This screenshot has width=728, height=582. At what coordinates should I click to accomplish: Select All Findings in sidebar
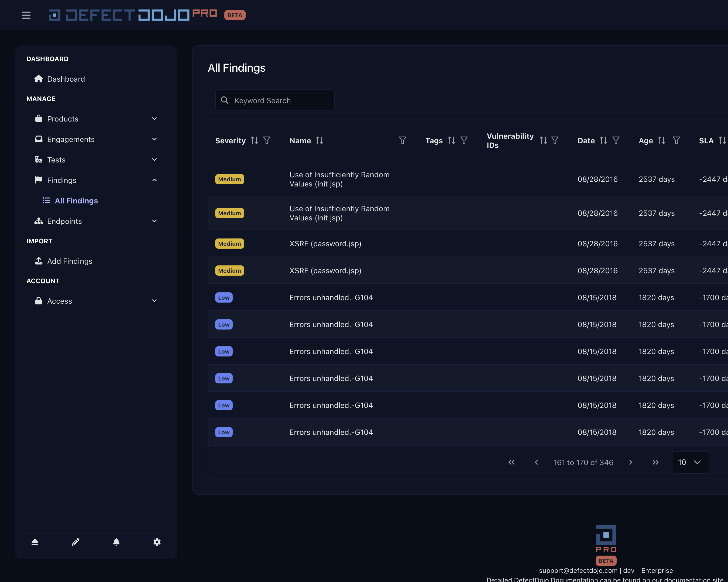pos(76,201)
